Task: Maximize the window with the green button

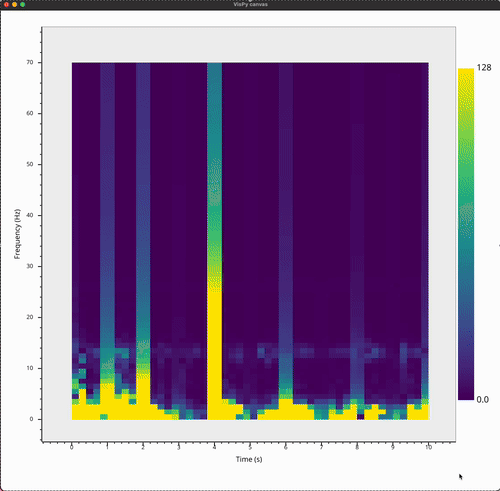Action: [x=23, y=4]
